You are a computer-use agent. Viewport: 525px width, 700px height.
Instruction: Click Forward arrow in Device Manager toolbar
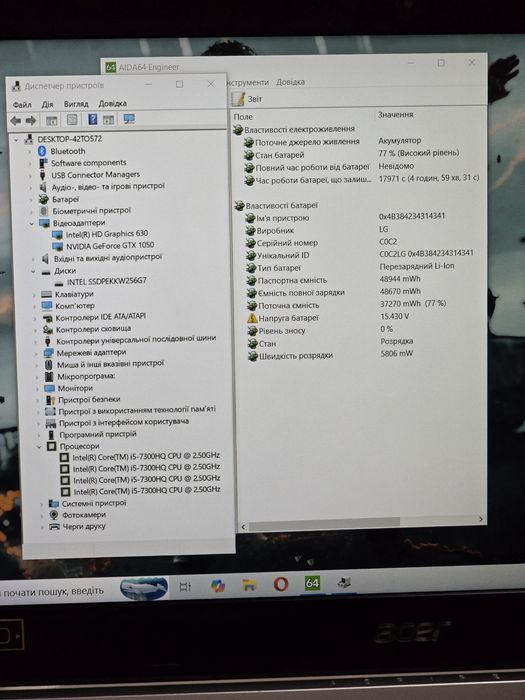[x=31, y=121]
